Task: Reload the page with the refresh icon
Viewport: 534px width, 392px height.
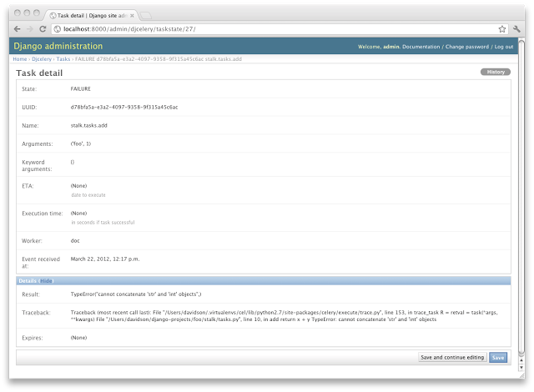Action: pyautogui.click(x=43, y=28)
